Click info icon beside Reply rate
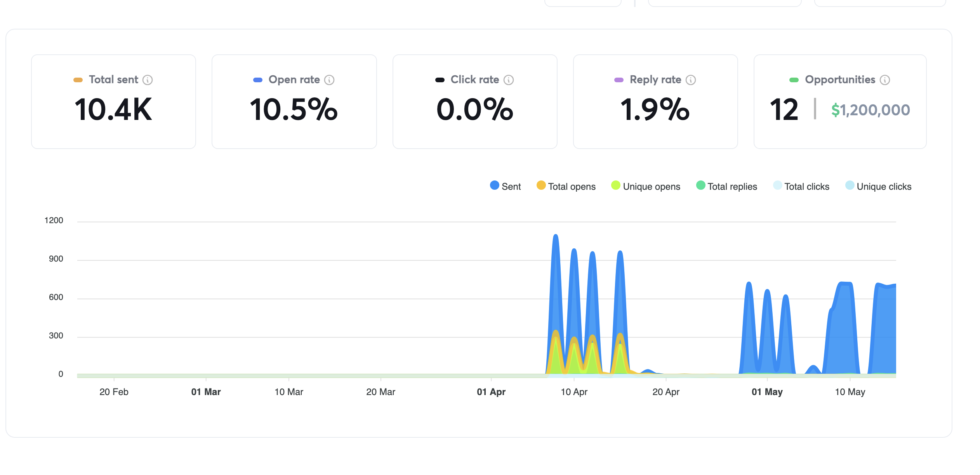980x475 pixels. pos(691,80)
